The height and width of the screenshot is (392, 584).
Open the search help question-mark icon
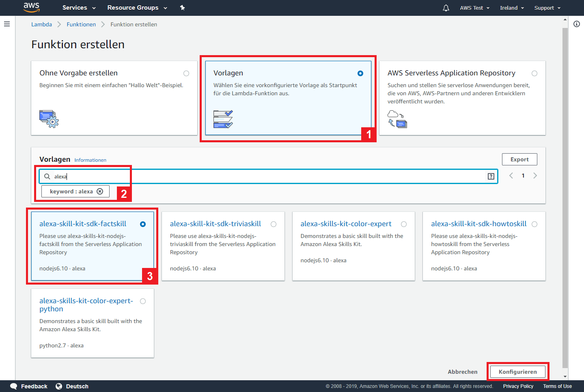pyautogui.click(x=491, y=176)
